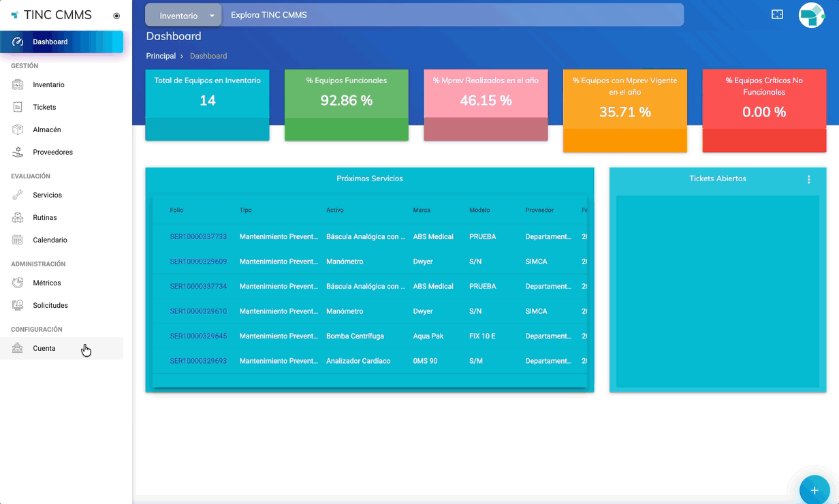Click the Inventario box icon in sidebar
This screenshot has width=839, height=504.
(x=18, y=85)
